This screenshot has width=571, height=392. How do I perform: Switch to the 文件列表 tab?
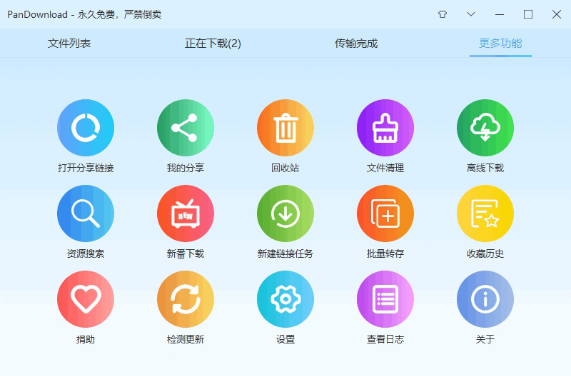click(69, 44)
